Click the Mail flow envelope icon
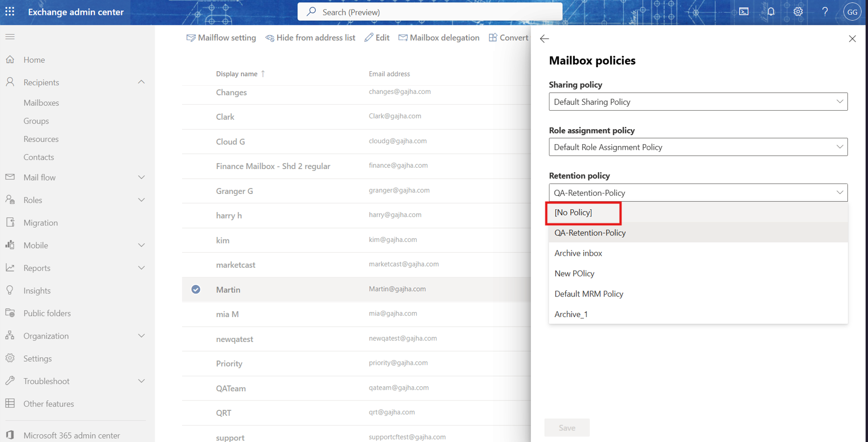Viewport: 868px width, 442px height. coord(10,177)
